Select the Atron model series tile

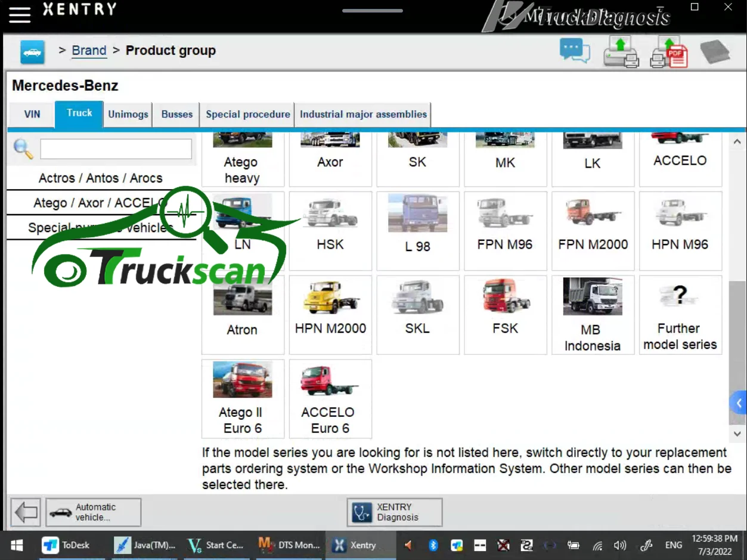click(242, 315)
